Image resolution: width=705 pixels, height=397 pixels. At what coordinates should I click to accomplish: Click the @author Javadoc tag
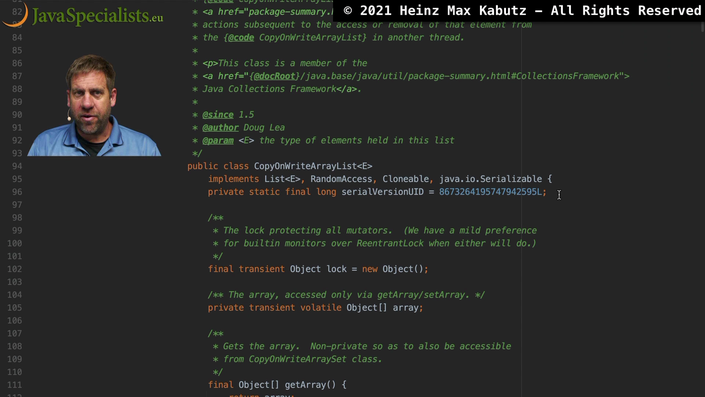(220, 128)
